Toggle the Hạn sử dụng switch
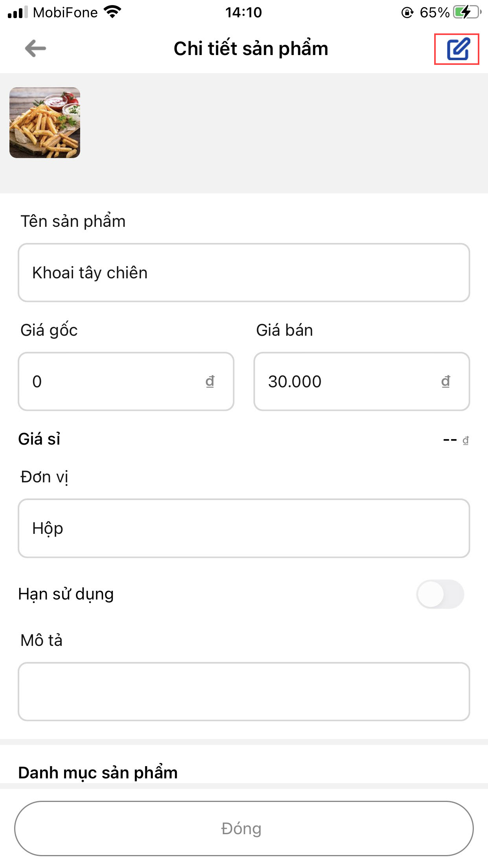 [440, 594]
